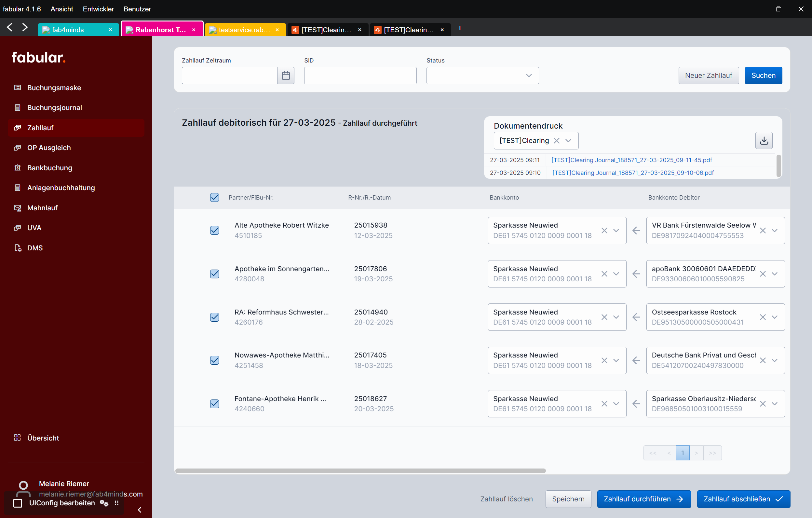Viewport: 812px width, 518px height.
Task: Click the UIConfig gears icon
Action: 104,503
